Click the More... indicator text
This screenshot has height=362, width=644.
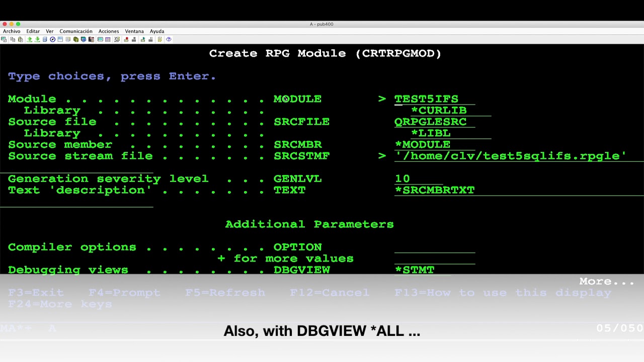[607, 282]
